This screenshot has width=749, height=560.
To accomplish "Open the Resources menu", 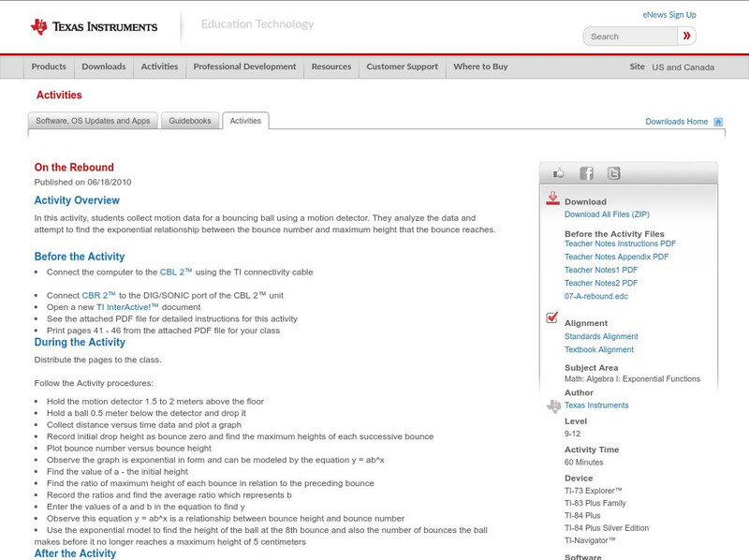I will pos(331,66).
